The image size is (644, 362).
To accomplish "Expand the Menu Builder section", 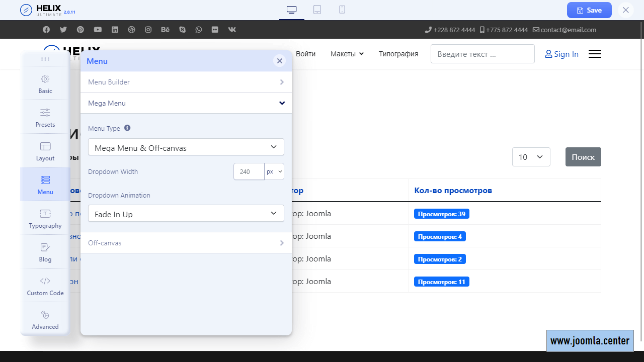I will pyautogui.click(x=186, y=82).
